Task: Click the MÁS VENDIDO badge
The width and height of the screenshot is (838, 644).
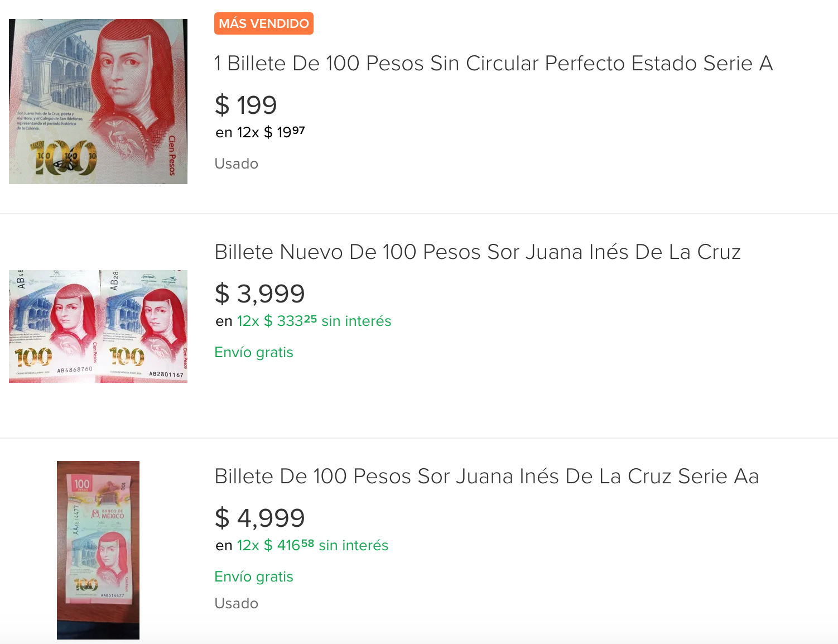Action: point(263,23)
